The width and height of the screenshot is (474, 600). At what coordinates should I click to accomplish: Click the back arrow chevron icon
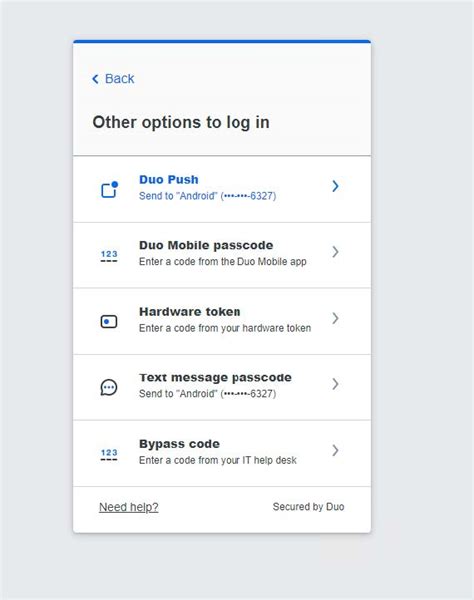click(95, 79)
